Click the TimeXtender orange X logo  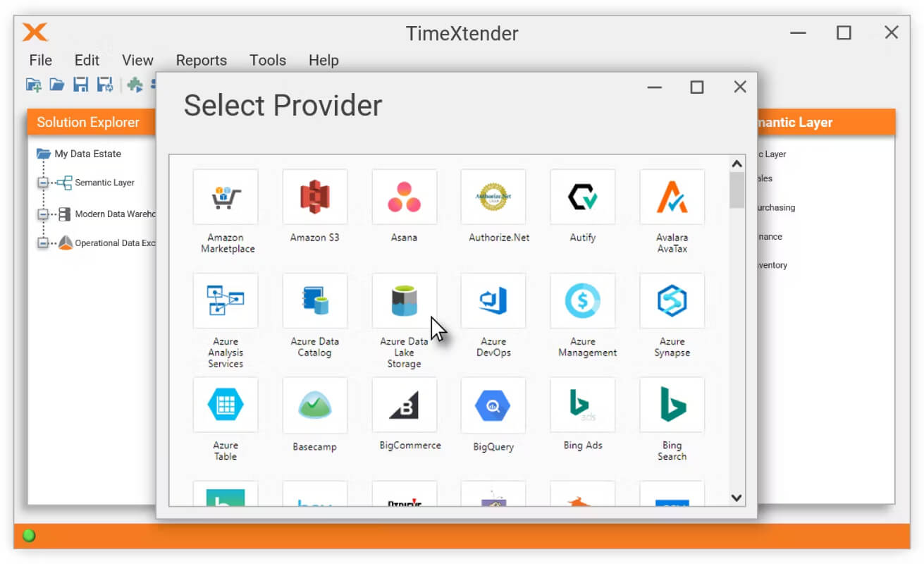[x=35, y=32]
